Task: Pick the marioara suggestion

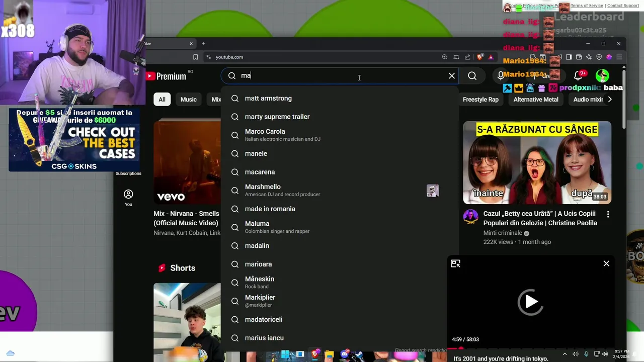Action: point(340,264)
